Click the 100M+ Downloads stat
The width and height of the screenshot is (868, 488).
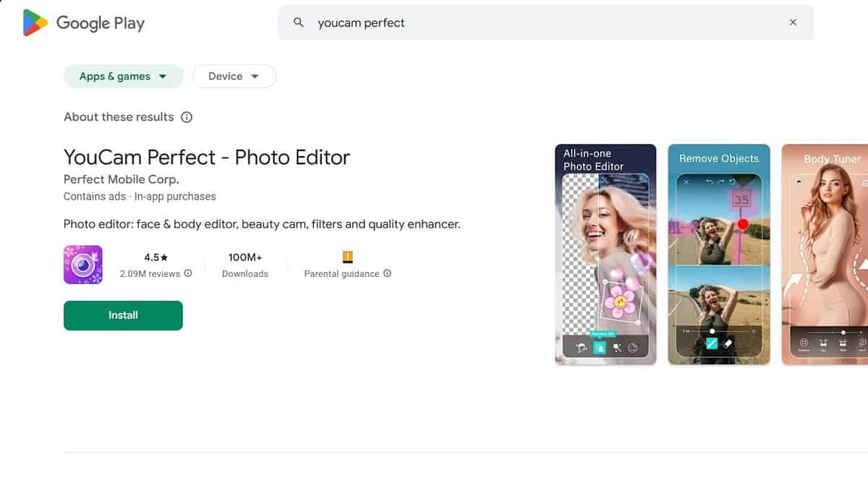click(x=244, y=265)
